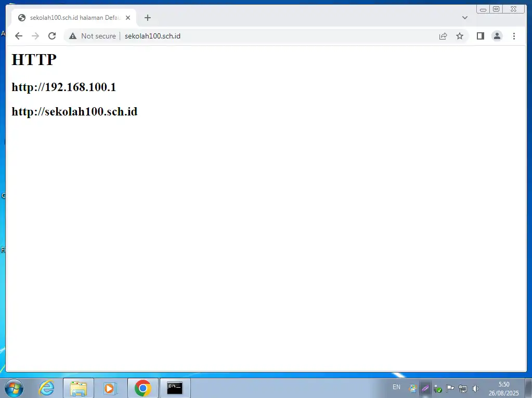Open the EN language bar selector
Image resolution: width=532 pixels, height=398 pixels.
coord(396,388)
